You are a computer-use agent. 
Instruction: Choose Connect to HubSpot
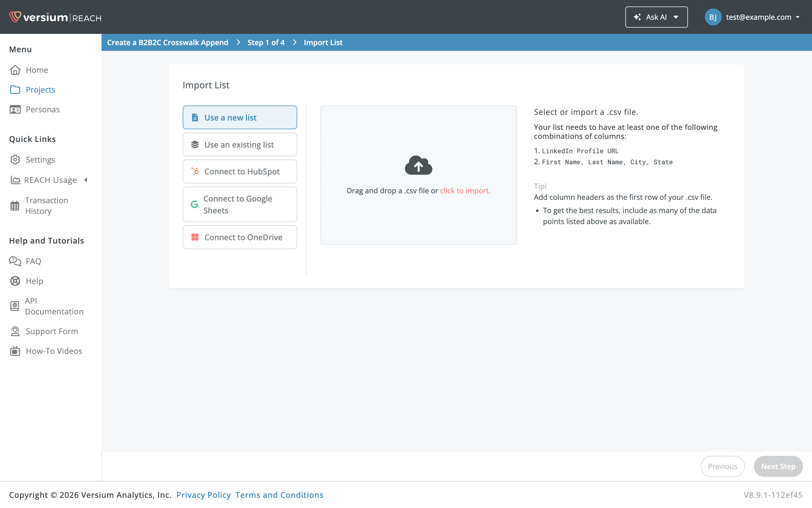click(240, 171)
